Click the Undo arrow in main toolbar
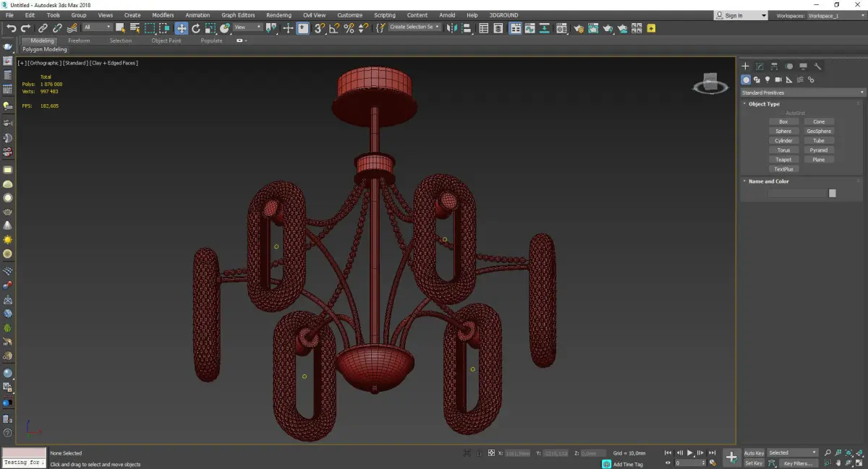868x469 pixels. point(12,28)
